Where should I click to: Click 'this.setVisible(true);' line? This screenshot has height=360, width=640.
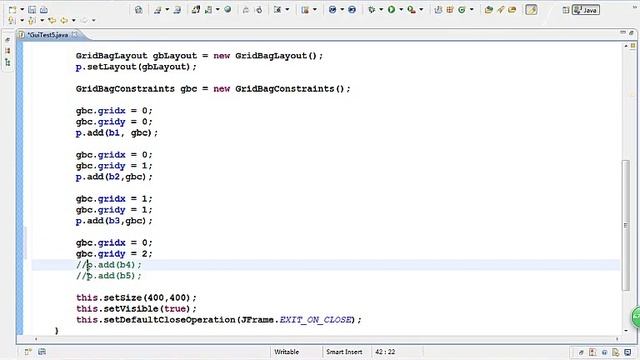136,309
